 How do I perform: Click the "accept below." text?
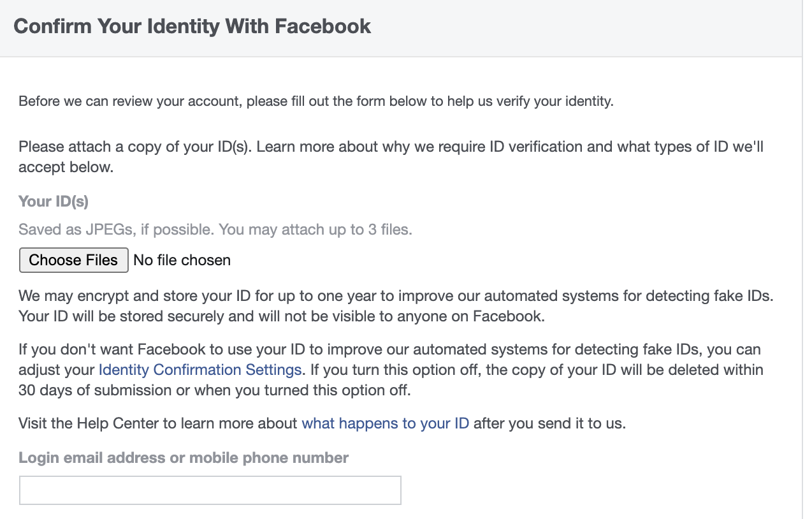[x=66, y=168]
